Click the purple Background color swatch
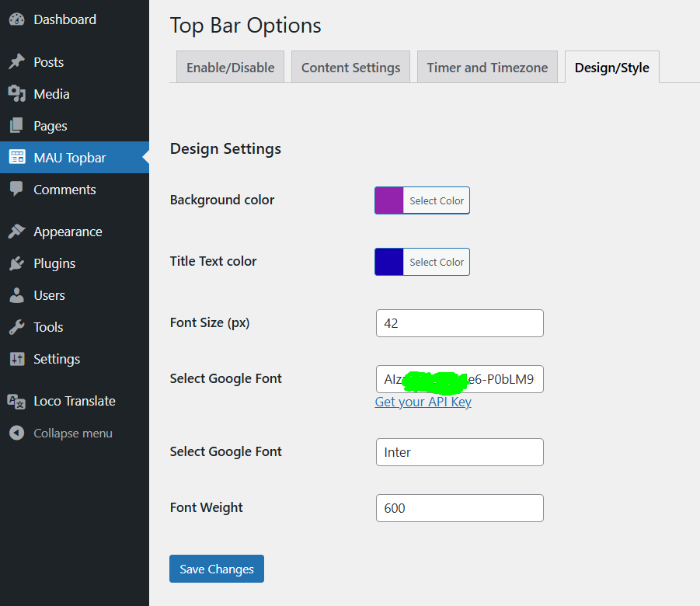This screenshot has width=700, height=606. click(x=389, y=200)
